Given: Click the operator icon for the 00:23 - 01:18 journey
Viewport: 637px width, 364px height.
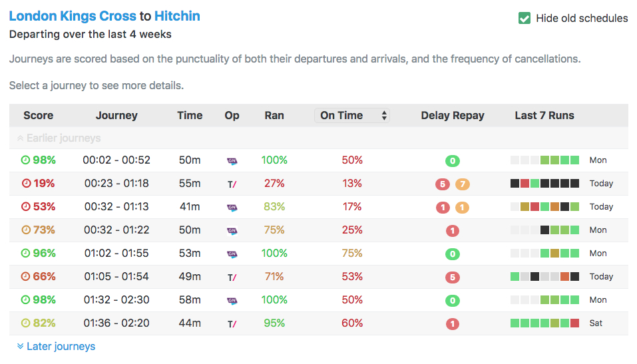Looking at the screenshot, I should point(232,184).
